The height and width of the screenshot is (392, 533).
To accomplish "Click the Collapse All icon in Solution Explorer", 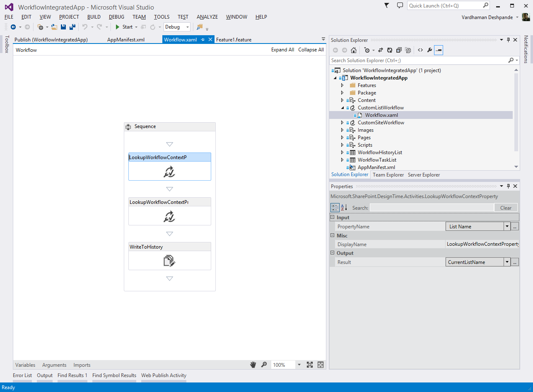I will point(399,50).
